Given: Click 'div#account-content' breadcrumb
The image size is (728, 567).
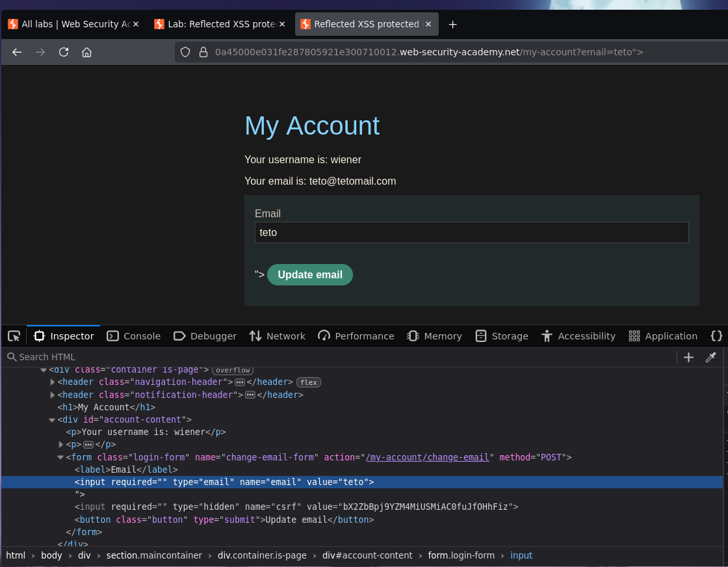Looking at the screenshot, I should point(367,555).
